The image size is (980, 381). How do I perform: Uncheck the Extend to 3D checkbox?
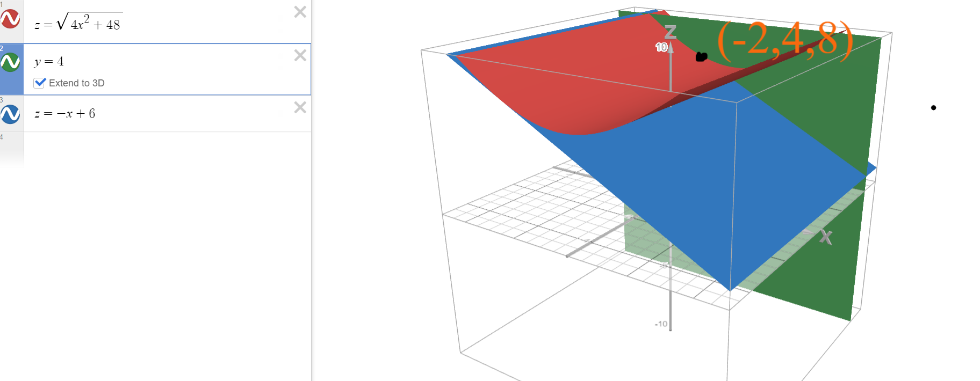click(39, 83)
